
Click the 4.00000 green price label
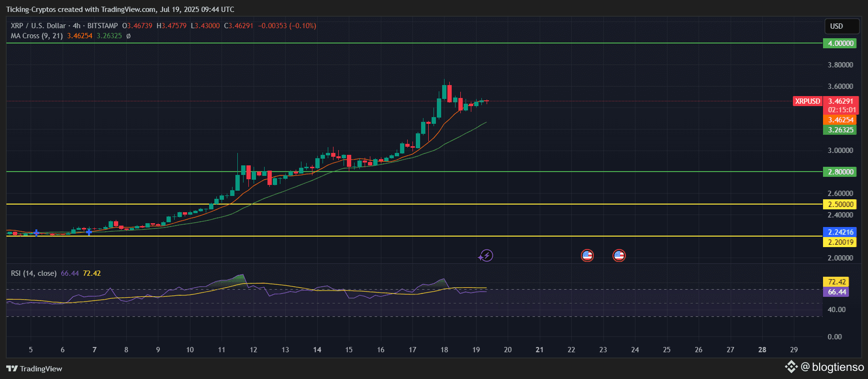pyautogui.click(x=840, y=43)
